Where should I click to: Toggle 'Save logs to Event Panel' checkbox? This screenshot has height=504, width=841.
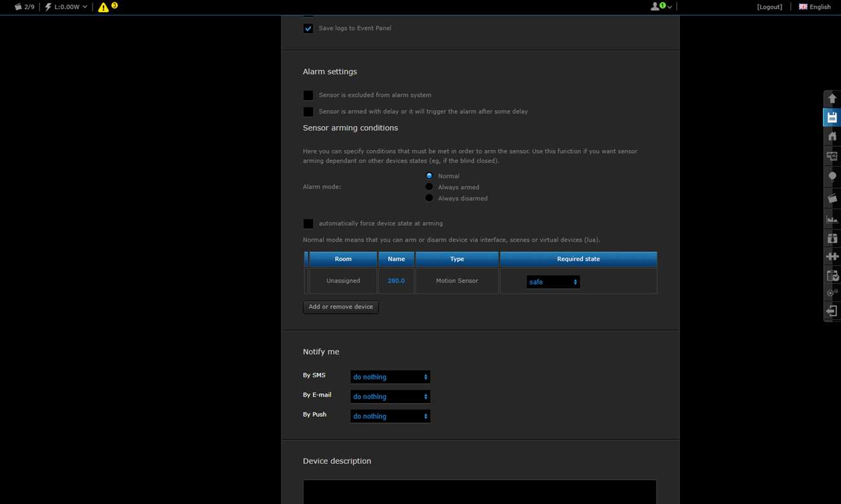coord(308,28)
